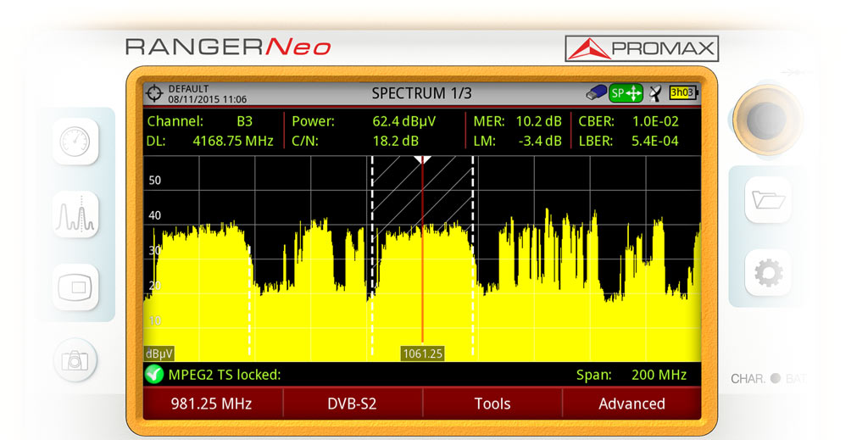Open the Tools softkey menu

point(492,404)
